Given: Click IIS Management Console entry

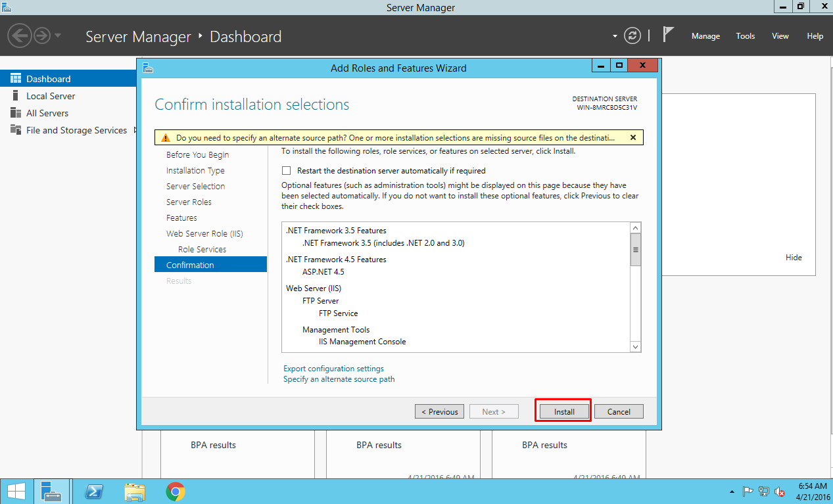Looking at the screenshot, I should 362,342.
